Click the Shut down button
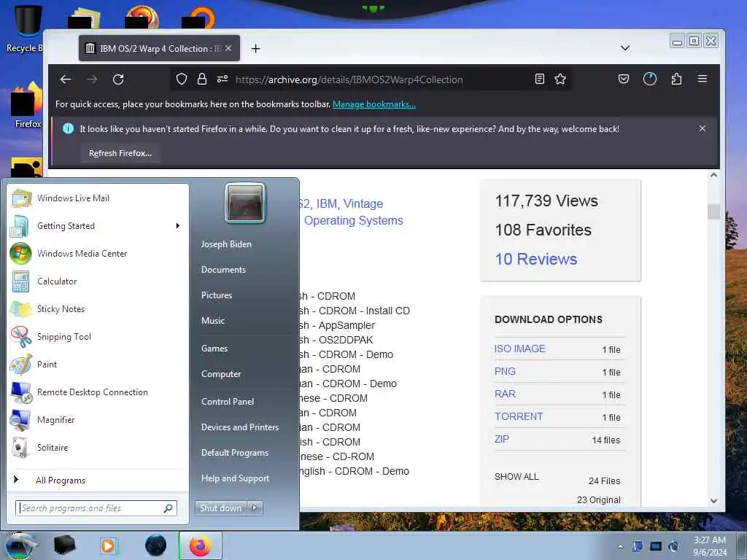This screenshot has height=560, width=747. (221, 508)
